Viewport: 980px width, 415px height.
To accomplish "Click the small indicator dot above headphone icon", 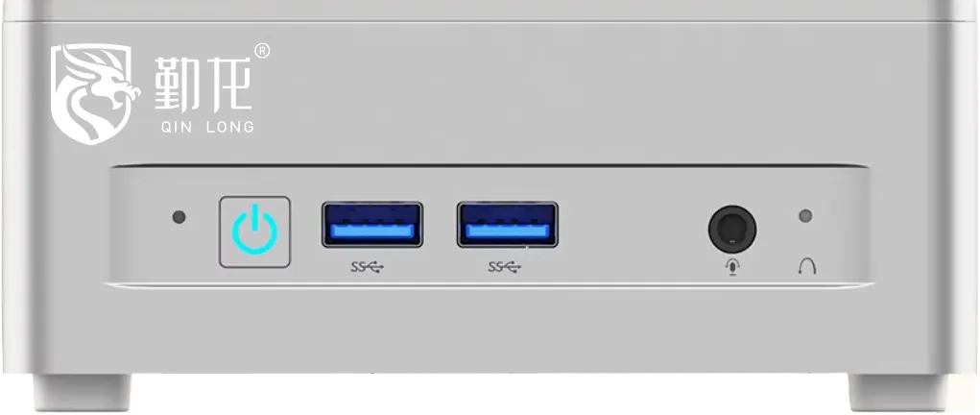I will coord(805,216).
